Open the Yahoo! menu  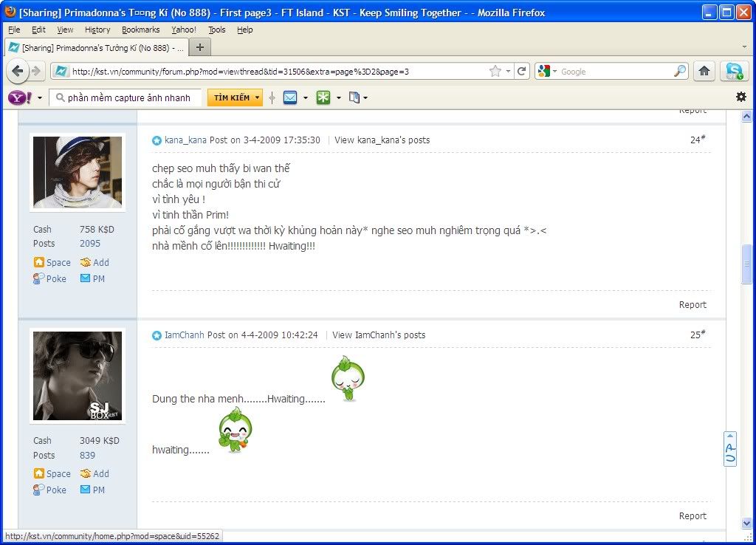point(184,30)
